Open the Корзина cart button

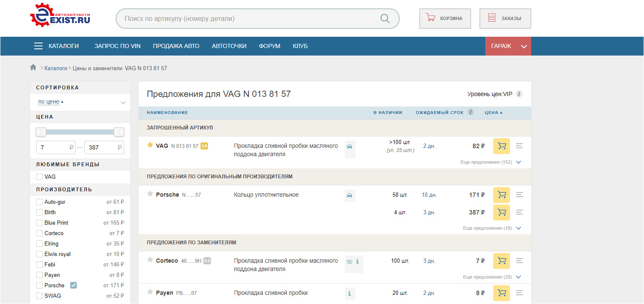[x=445, y=18]
